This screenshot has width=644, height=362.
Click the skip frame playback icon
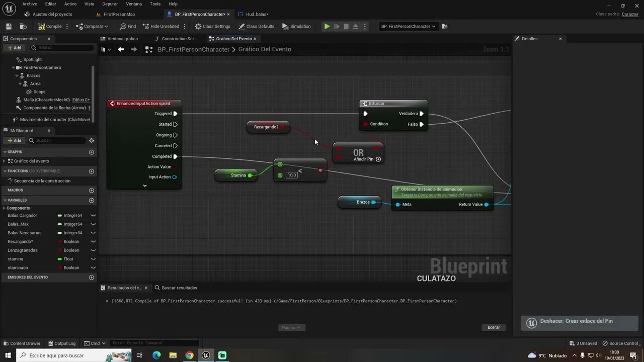pyautogui.click(x=337, y=26)
